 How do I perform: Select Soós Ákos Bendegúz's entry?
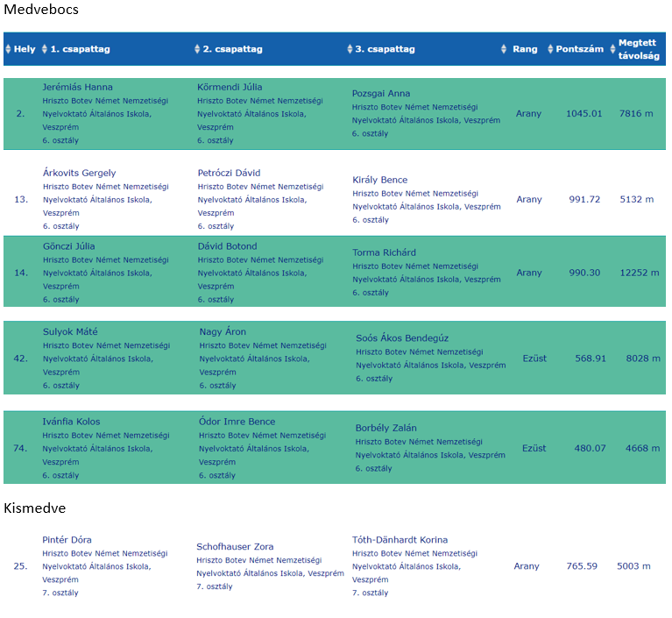402,338
